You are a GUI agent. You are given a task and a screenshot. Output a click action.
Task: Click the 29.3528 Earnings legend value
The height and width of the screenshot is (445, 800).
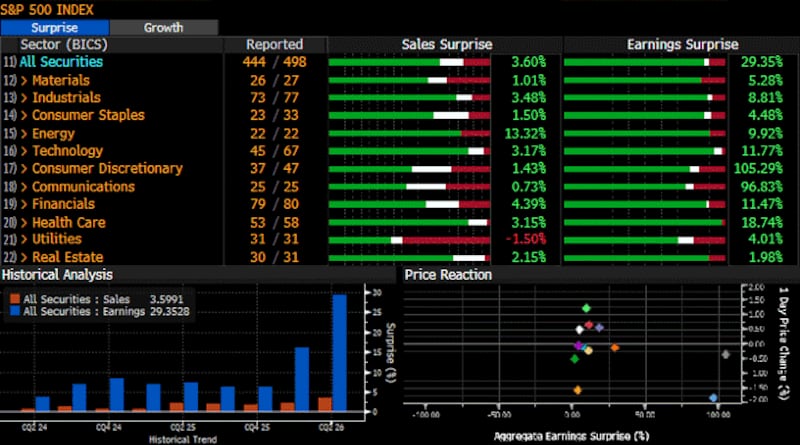(x=169, y=311)
